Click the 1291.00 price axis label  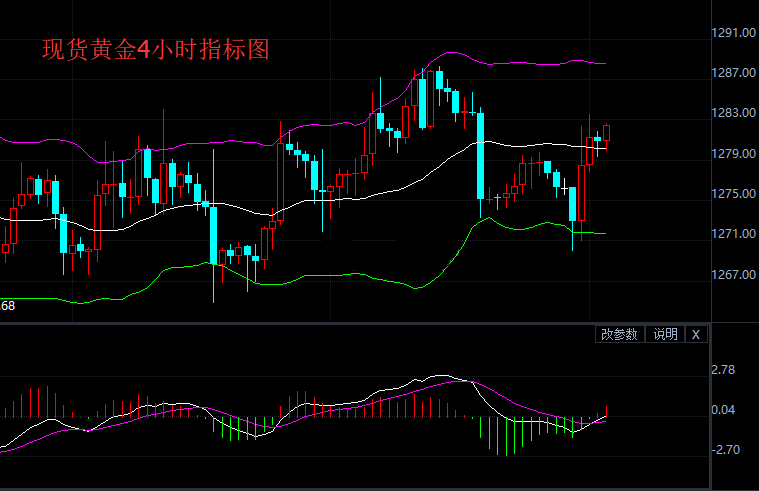[733, 32]
